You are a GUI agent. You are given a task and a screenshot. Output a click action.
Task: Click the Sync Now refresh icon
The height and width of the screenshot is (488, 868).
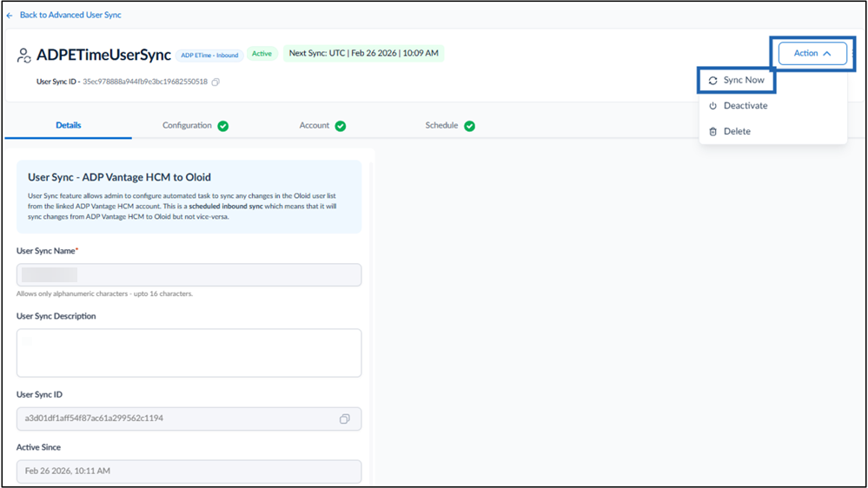[713, 81]
